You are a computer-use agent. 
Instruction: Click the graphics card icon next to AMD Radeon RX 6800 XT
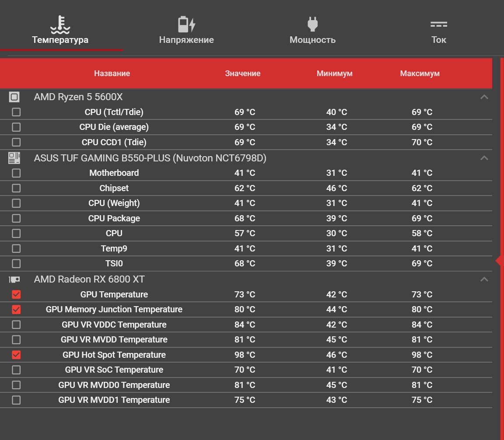pos(14,279)
